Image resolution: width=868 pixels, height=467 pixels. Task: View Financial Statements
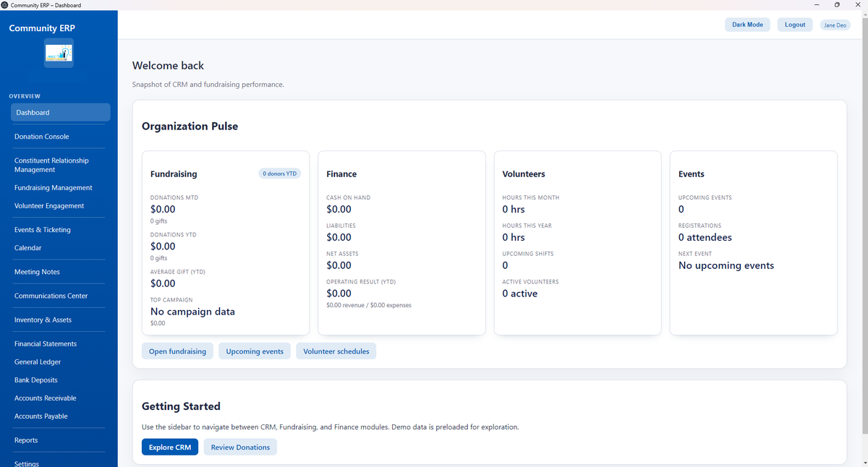click(46, 344)
